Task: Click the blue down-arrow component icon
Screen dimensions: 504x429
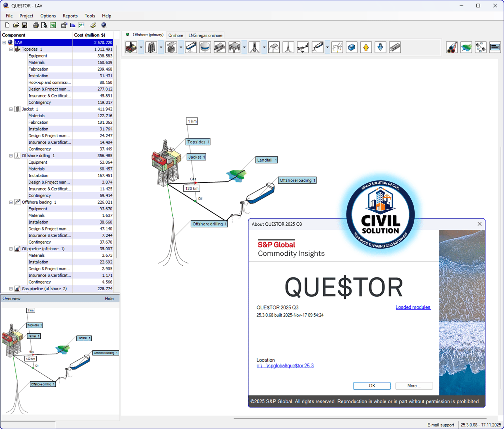Action: click(380, 47)
